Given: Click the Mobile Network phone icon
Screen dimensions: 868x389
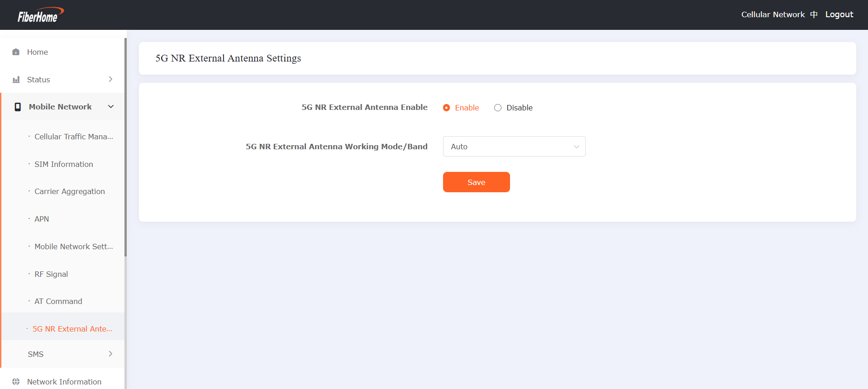Looking at the screenshot, I should [x=18, y=107].
